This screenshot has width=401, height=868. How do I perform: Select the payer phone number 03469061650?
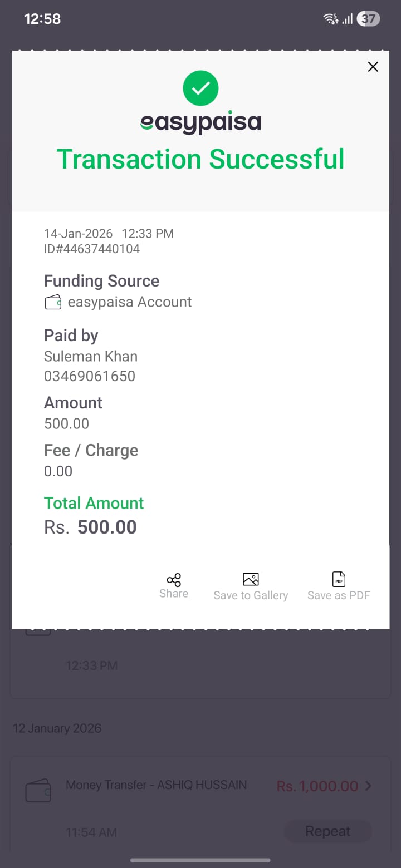(90, 376)
